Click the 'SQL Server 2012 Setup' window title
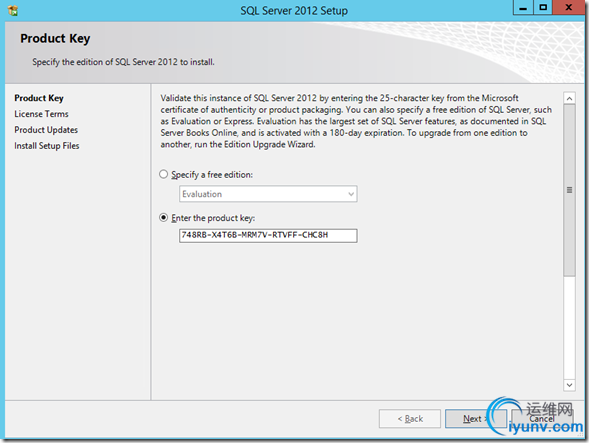Viewport: 589px width, 443px height. click(x=294, y=11)
